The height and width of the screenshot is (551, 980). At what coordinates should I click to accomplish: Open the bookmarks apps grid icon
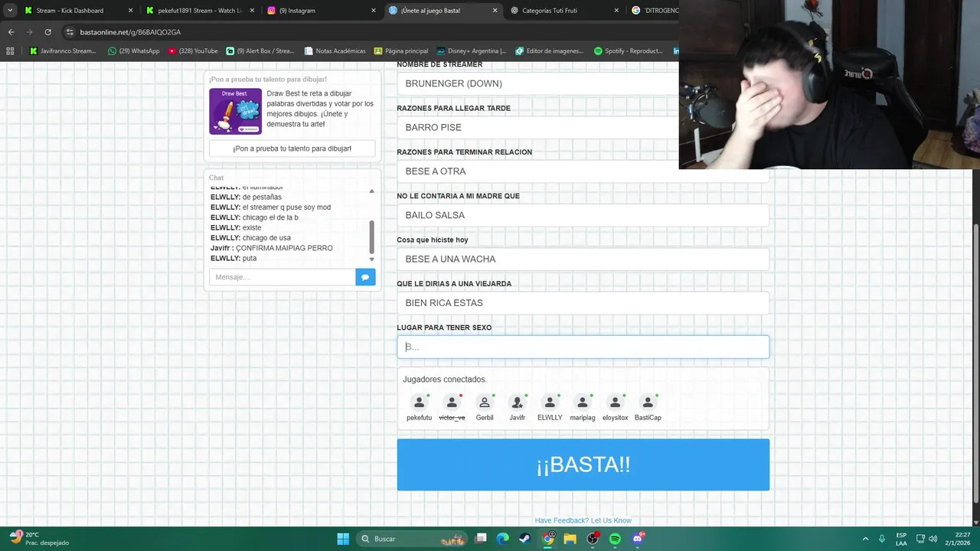tap(10, 51)
